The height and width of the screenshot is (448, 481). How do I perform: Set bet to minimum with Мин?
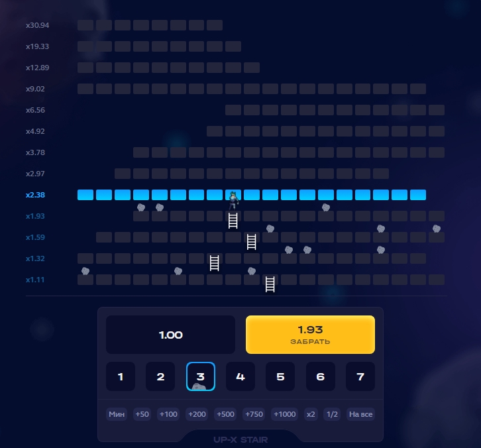pos(117,414)
